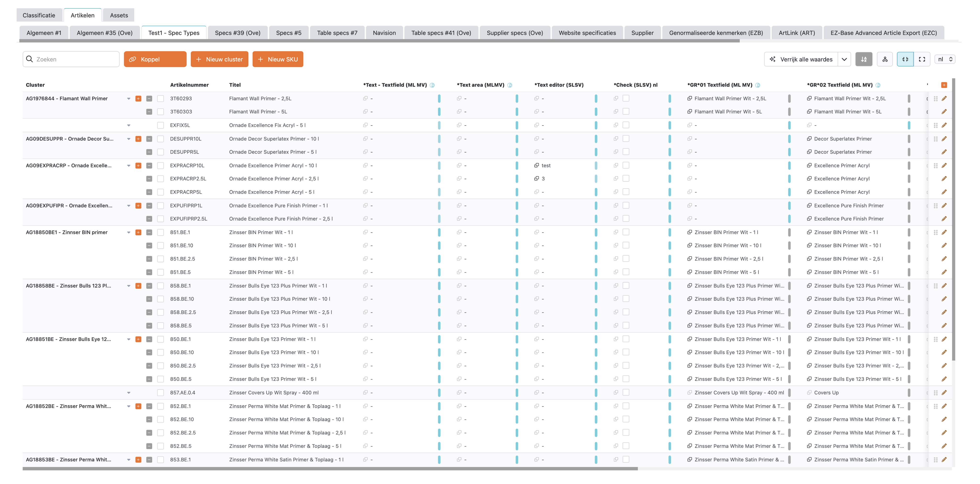This screenshot has width=980, height=484.
Task: Collapse the AG18852BE Zinsser Perma White cluster
Action: 128,407
